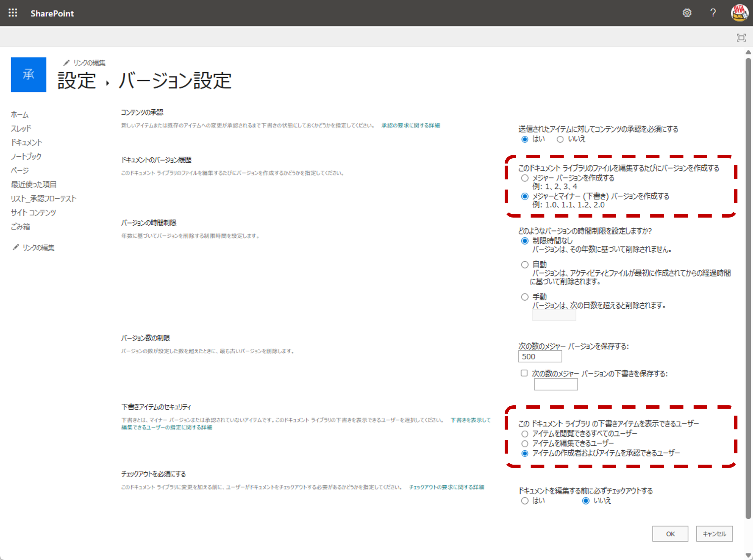This screenshot has height=560, width=753.
Task: Open the user profile avatar
Action: (739, 13)
